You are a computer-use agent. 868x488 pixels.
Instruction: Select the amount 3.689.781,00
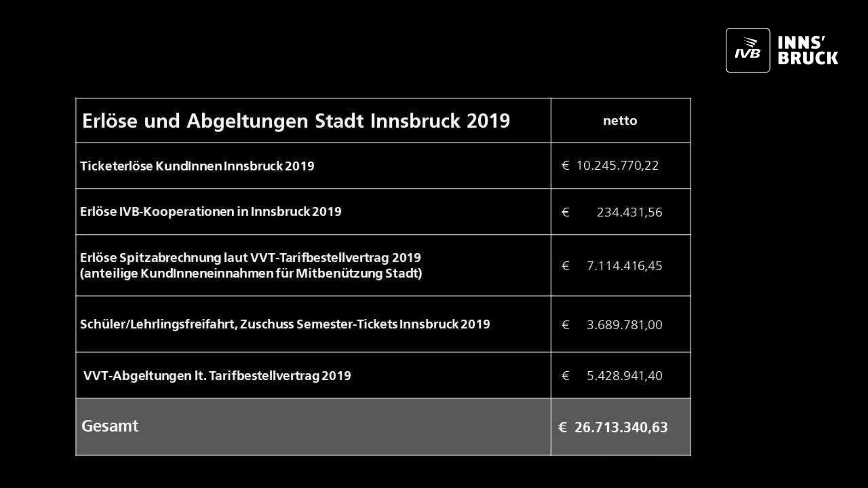624,324
